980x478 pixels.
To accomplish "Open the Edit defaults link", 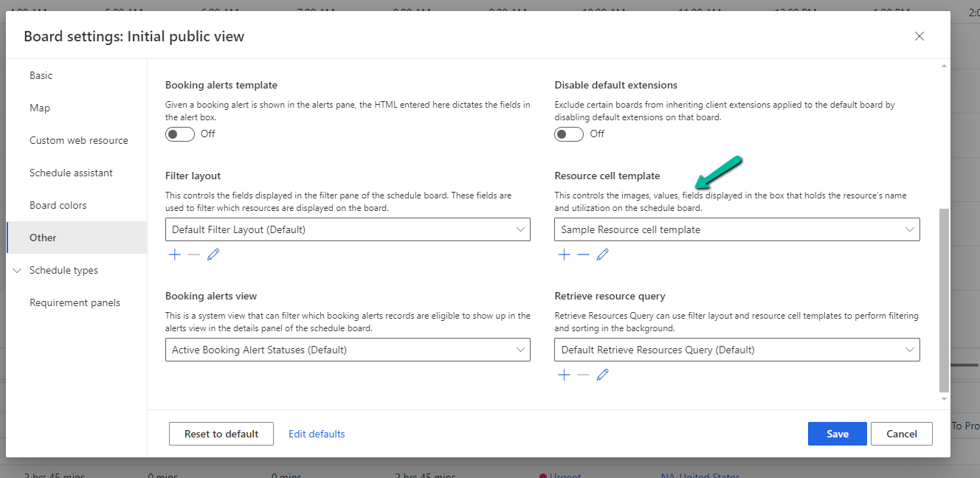I will [x=317, y=434].
